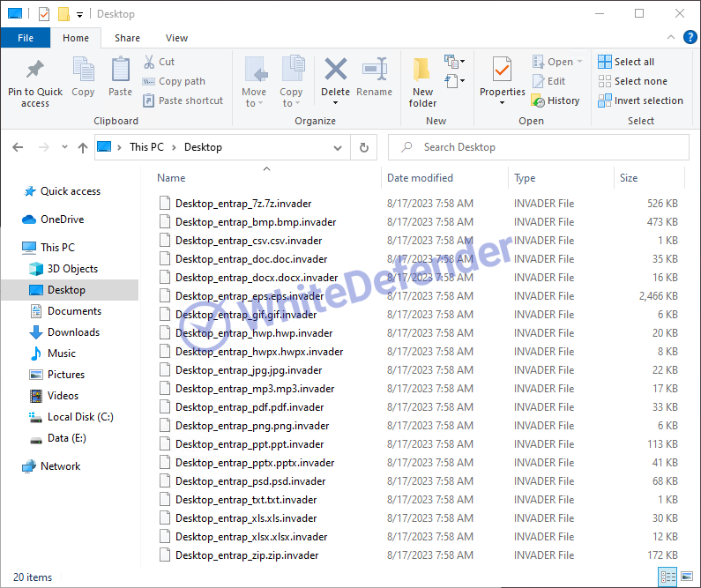Switch to the View tab

(x=176, y=38)
